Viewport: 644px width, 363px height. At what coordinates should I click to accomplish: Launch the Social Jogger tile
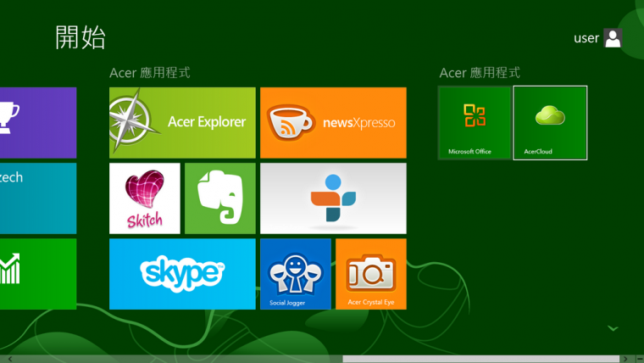[x=296, y=273]
